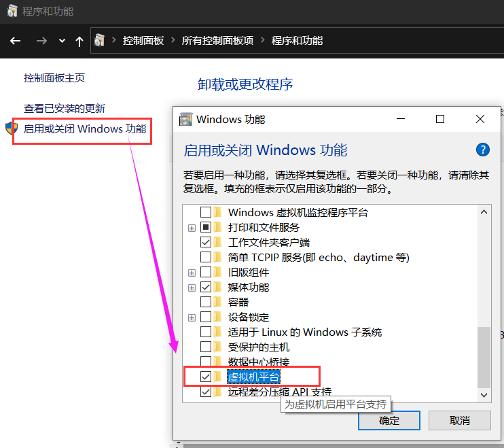Enable 简单 TCPIP 服务 checkbox
The image size is (504, 448).
click(x=206, y=257)
